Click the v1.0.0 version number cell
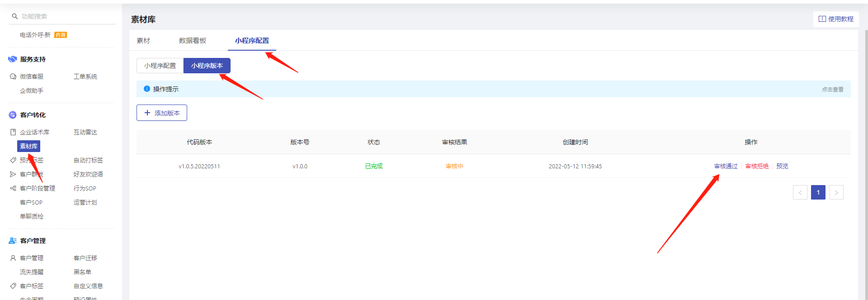 click(300, 166)
